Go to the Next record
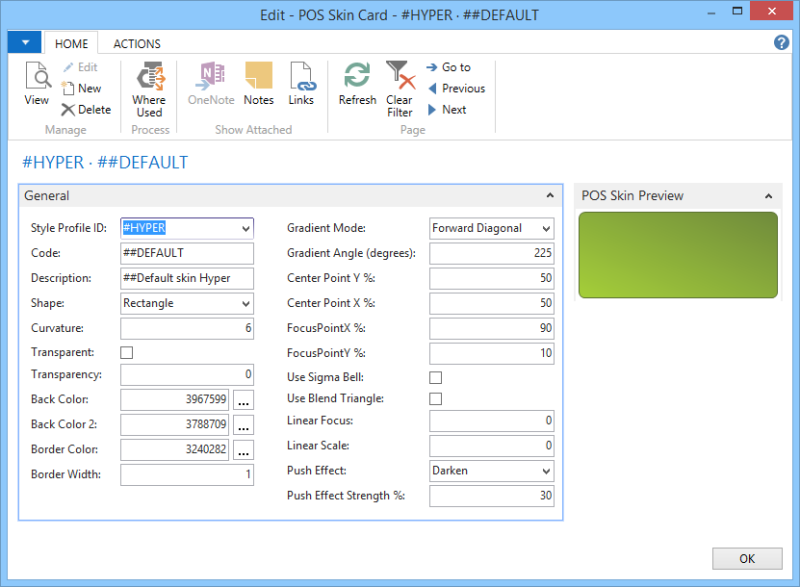 [446, 110]
